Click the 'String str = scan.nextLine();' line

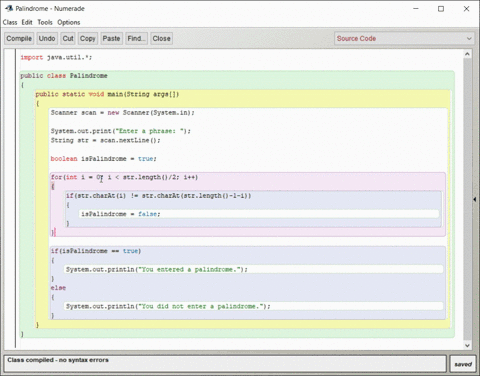point(105,140)
